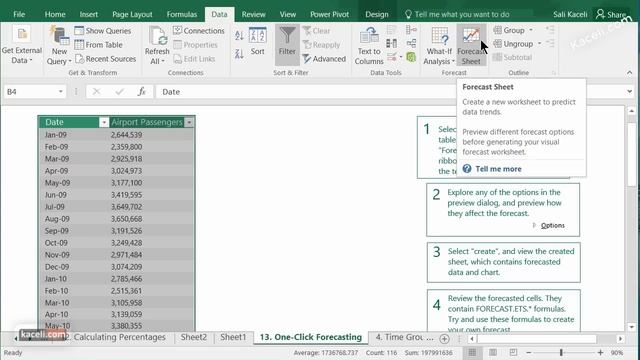Select the cell 2,644,539
The image size is (640, 360).
(151, 135)
